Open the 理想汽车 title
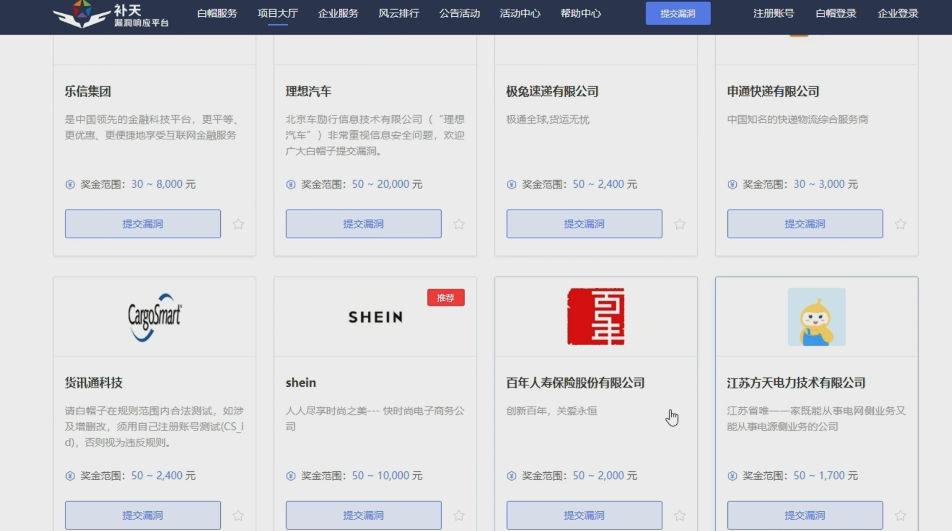The width and height of the screenshot is (952, 531). pyautogui.click(x=308, y=92)
